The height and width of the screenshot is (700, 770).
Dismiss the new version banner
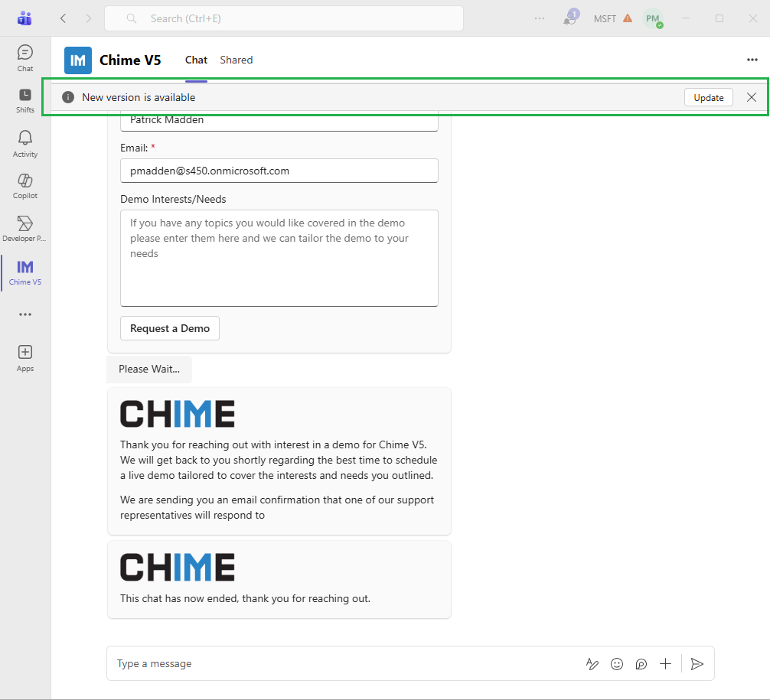click(752, 97)
